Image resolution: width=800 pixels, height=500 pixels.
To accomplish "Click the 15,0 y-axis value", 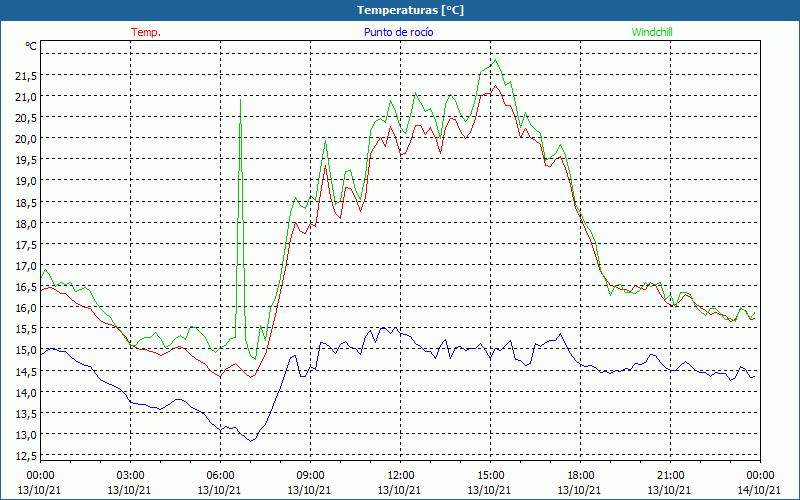I will point(26,351).
